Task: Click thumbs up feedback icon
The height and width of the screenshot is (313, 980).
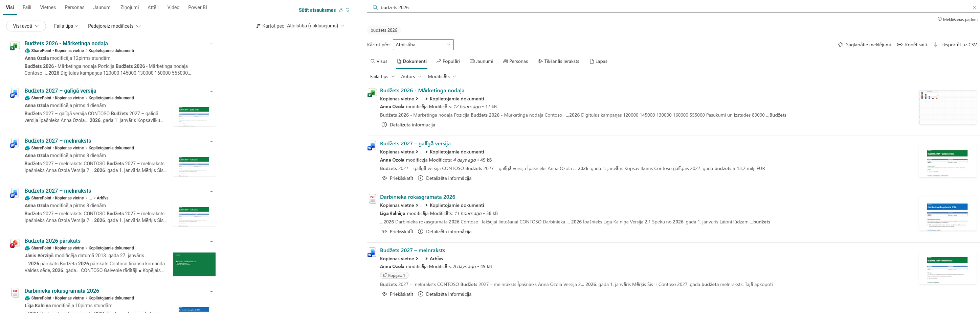Action: tap(341, 10)
